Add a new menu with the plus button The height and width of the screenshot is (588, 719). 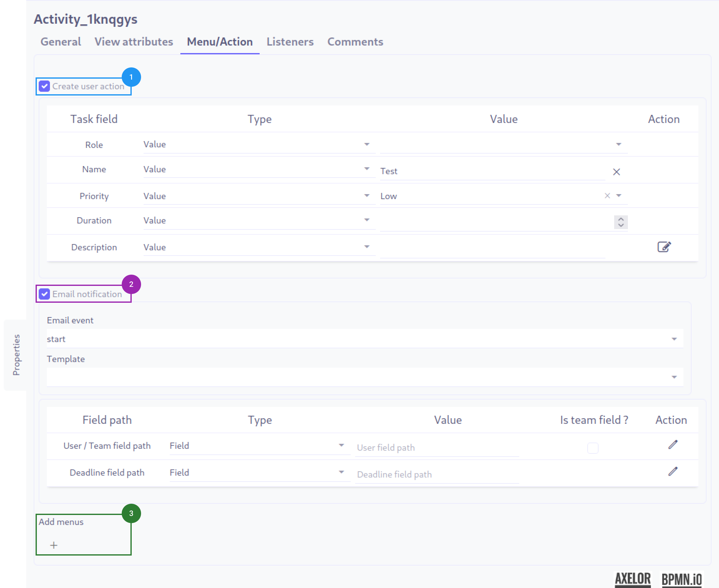point(53,545)
